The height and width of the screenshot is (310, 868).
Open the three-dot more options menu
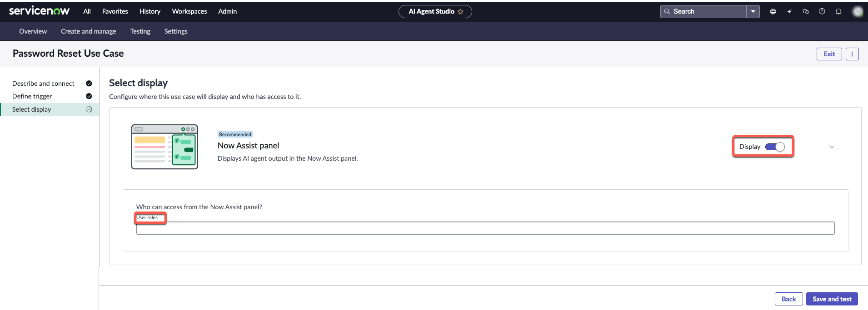852,54
